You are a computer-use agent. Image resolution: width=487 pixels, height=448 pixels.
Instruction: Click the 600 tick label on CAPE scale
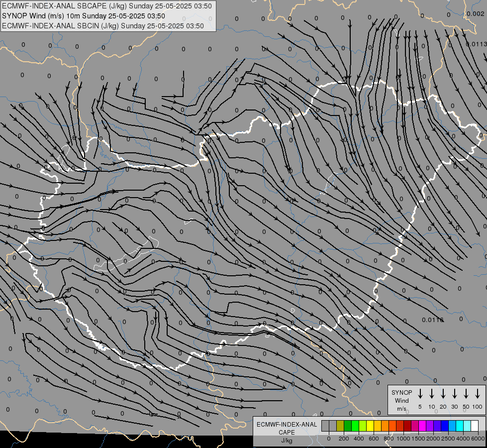pyautogui.click(x=374, y=439)
